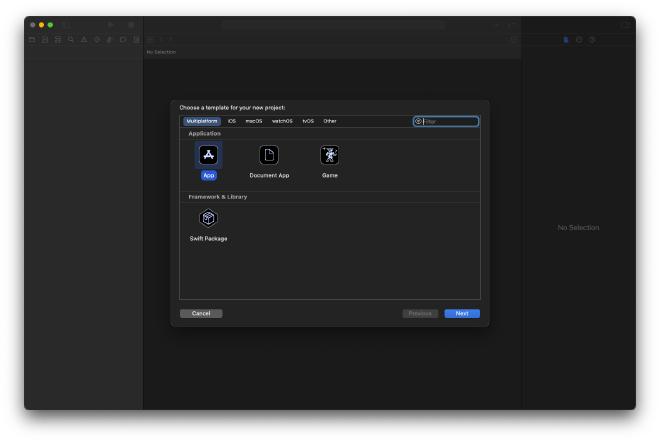The width and height of the screenshot is (660, 442).
Task: Click the activity status bar in toolbar
Action: tap(333, 25)
